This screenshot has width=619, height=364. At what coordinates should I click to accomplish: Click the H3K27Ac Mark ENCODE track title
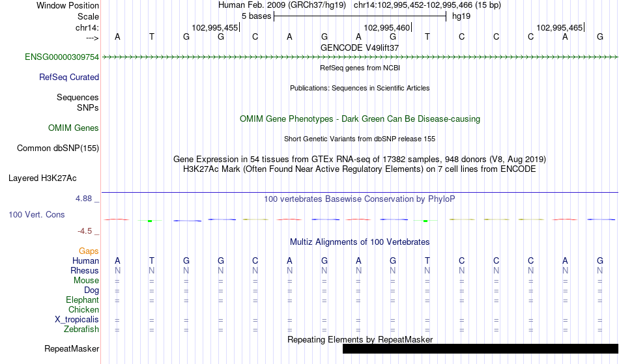point(359,169)
